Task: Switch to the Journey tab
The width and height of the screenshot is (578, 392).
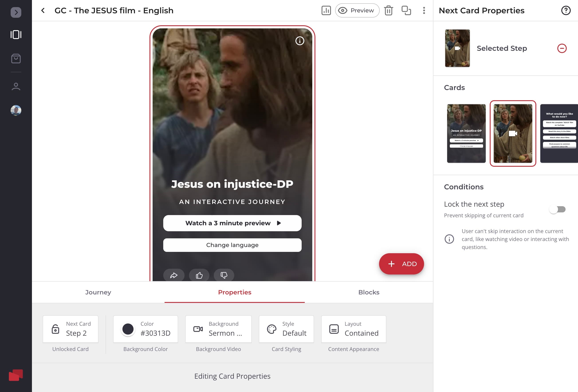Action: 98,292
